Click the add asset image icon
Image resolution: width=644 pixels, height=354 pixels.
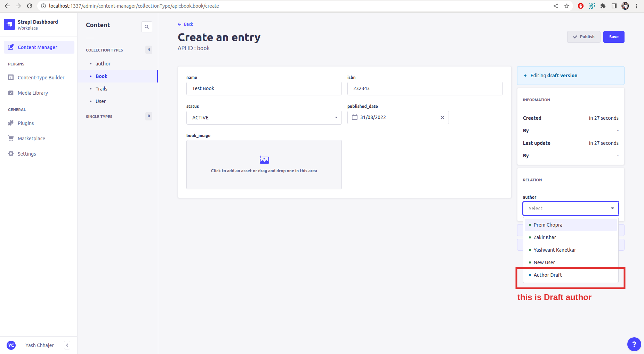[264, 160]
